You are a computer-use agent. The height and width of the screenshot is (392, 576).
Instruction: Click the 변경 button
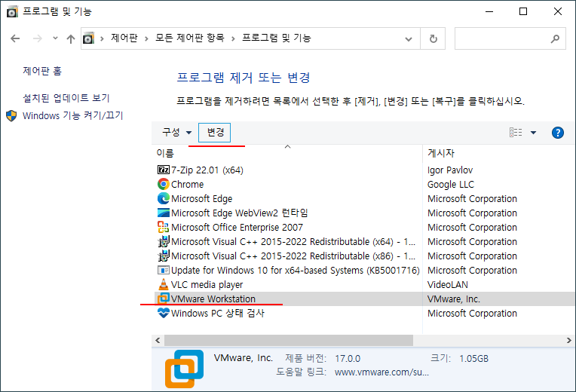[215, 132]
